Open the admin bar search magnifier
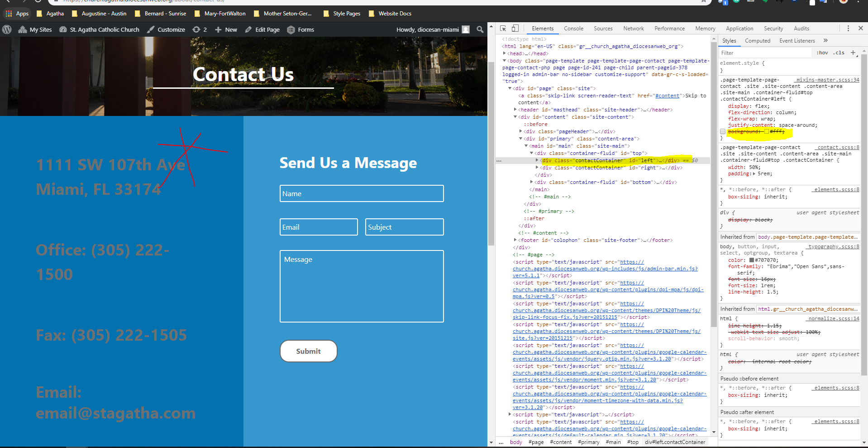The image size is (868, 448). coord(480,29)
